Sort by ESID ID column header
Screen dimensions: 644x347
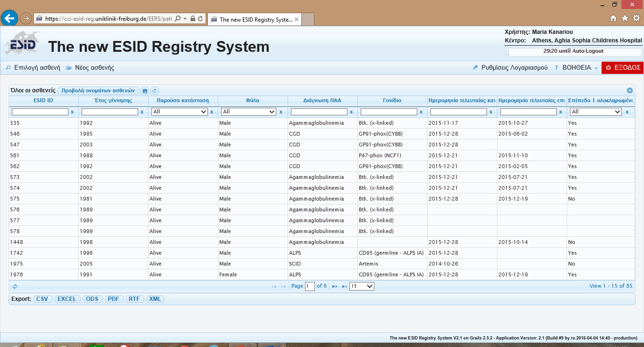[x=43, y=101]
